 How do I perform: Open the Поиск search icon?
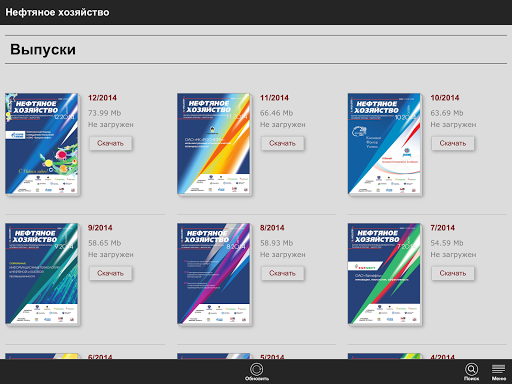pos(471,372)
